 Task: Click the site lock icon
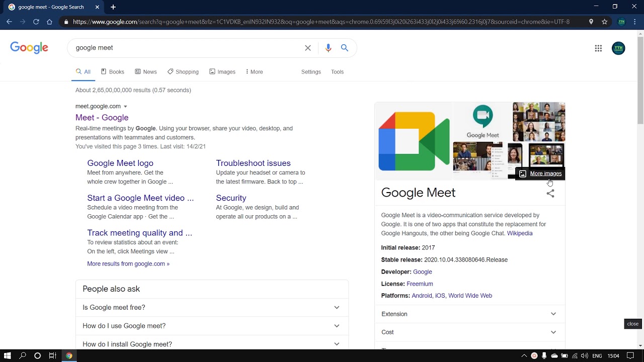[x=65, y=22]
